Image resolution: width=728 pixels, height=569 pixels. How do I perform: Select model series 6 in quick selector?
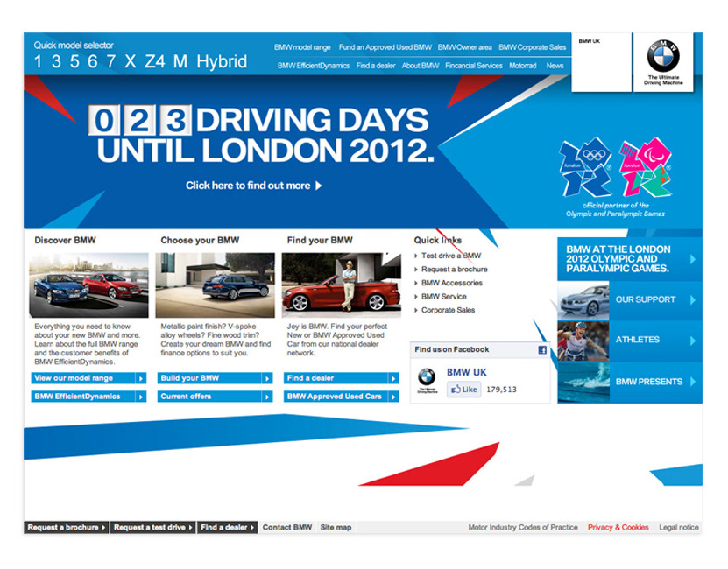tap(93, 61)
